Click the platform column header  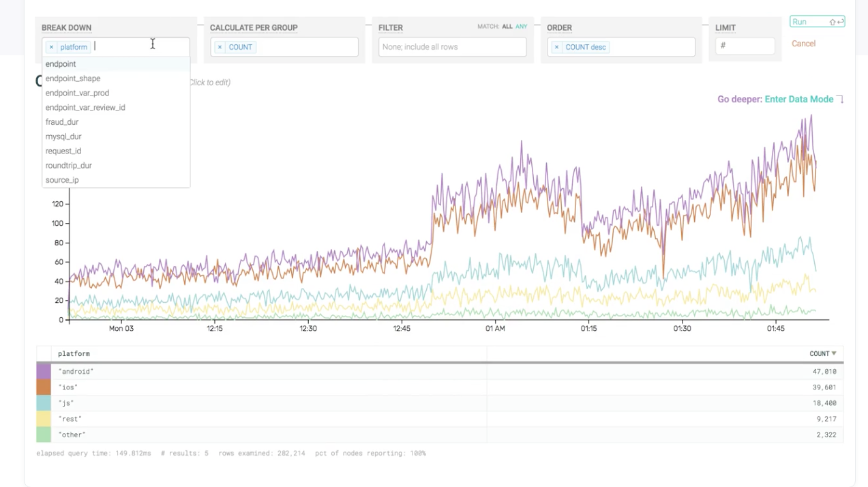[x=74, y=354]
